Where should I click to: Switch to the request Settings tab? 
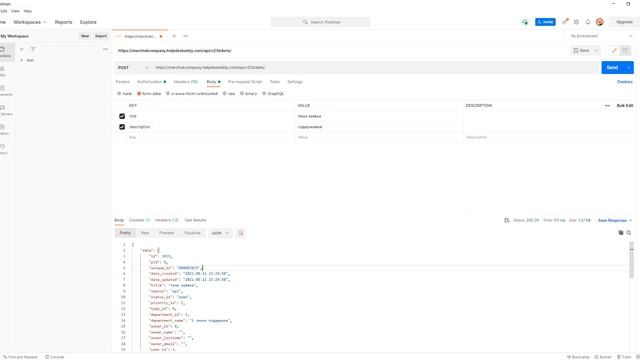coord(295,82)
